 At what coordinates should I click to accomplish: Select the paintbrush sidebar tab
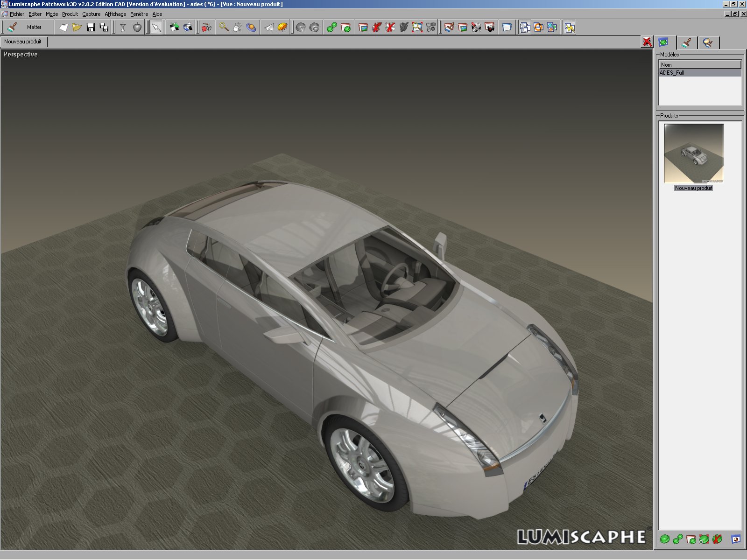pyautogui.click(x=686, y=43)
